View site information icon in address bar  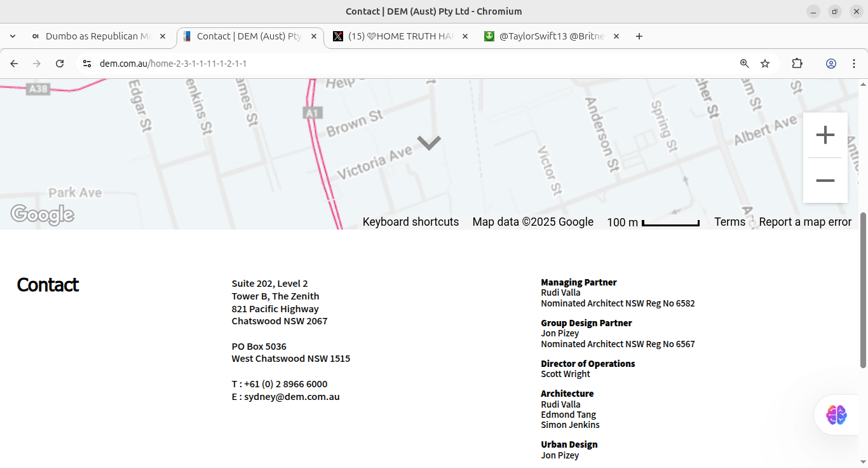tap(87, 64)
